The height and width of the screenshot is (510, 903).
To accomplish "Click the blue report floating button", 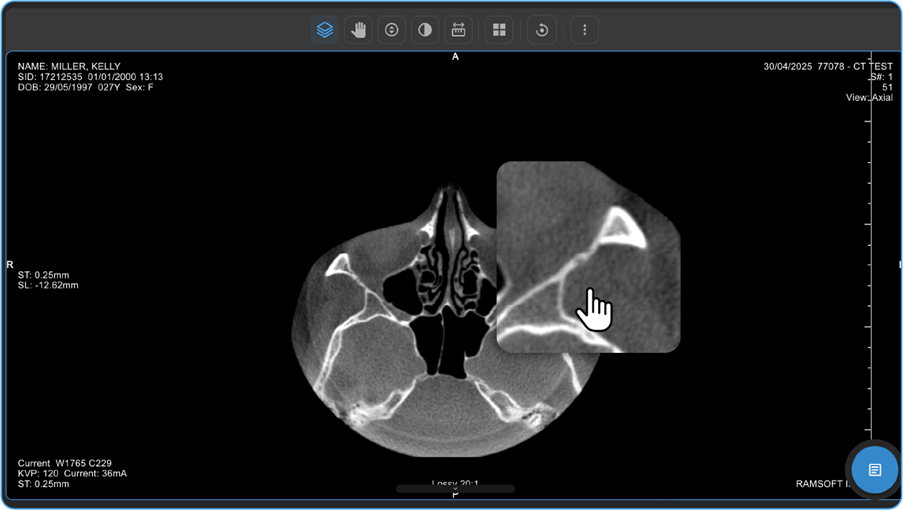I will 874,469.
